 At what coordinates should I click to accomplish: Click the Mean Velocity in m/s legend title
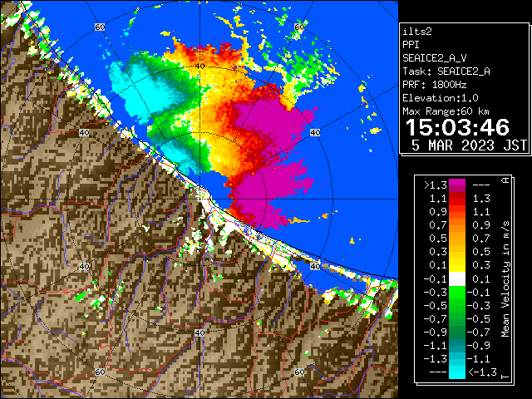point(505,279)
